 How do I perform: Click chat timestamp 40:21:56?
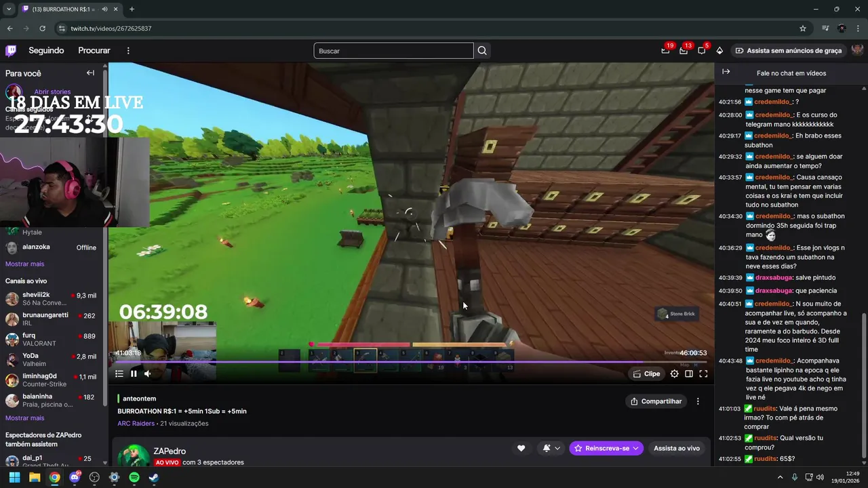pos(730,102)
